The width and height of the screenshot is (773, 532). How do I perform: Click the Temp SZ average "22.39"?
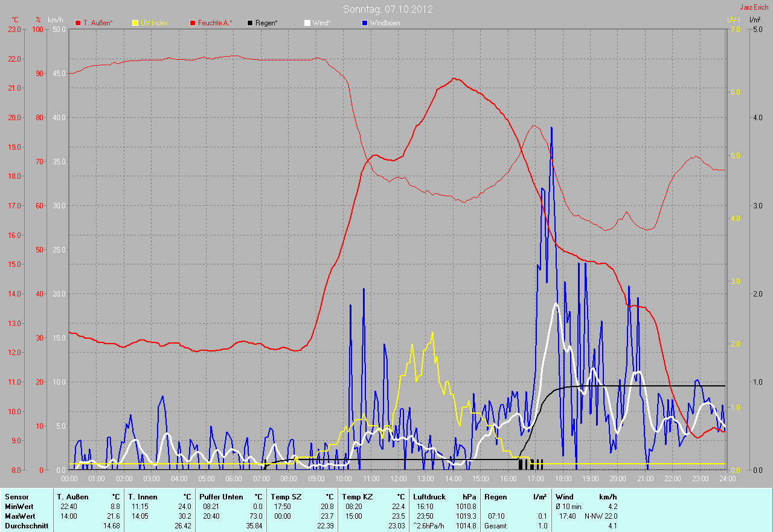coord(325,526)
